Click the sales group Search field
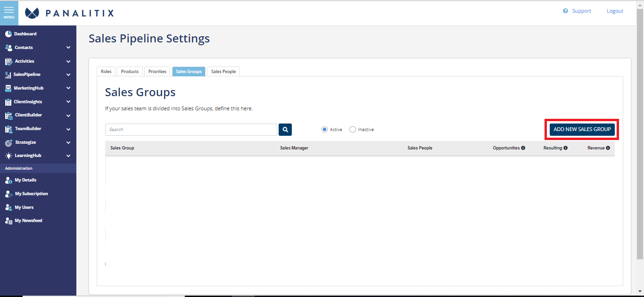The width and height of the screenshot is (644, 297). 191,130
